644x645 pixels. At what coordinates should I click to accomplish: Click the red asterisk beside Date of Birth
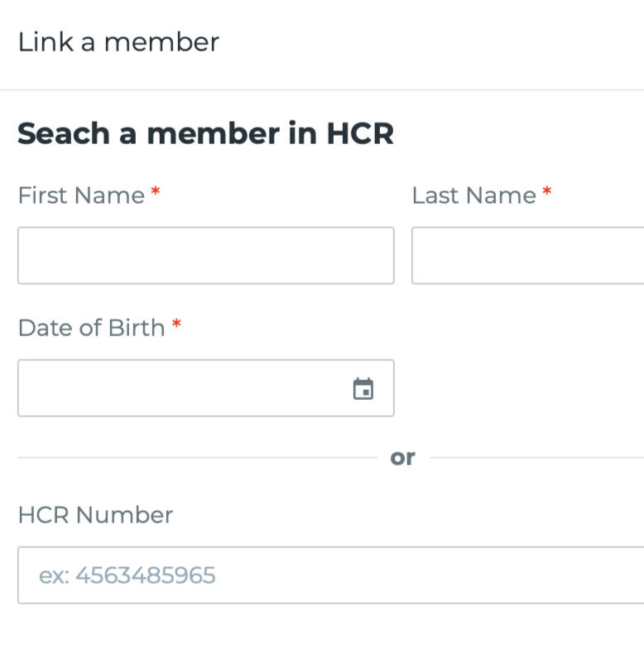(176, 324)
